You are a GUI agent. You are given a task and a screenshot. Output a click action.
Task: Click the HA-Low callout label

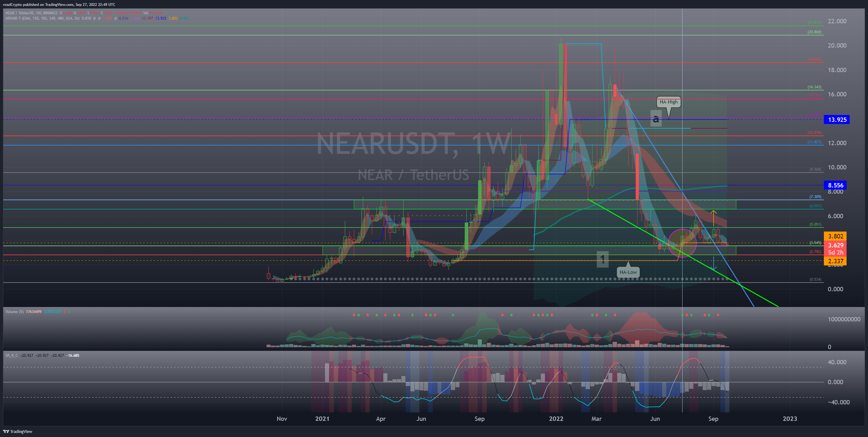pos(628,272)
